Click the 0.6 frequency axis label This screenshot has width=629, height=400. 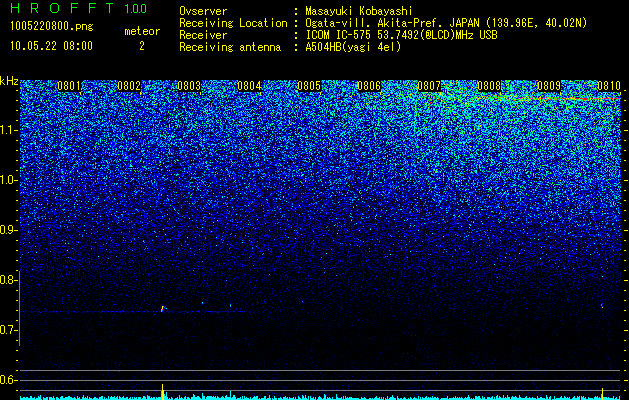pos(9,380)
